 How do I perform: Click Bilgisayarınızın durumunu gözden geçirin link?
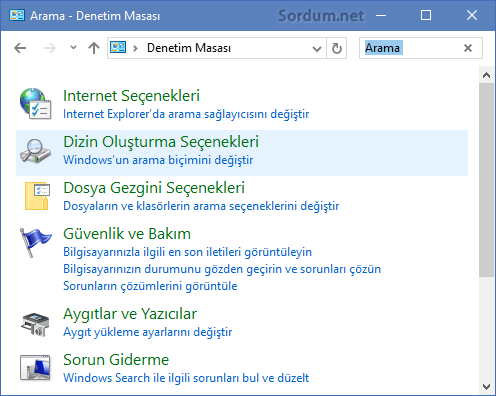click(x=222, y=269)
